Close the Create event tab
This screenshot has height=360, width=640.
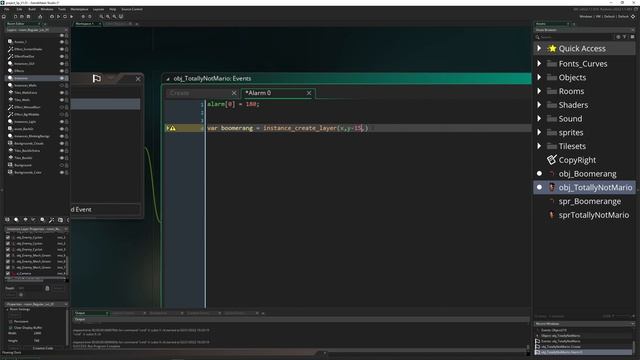coord(234,93)
